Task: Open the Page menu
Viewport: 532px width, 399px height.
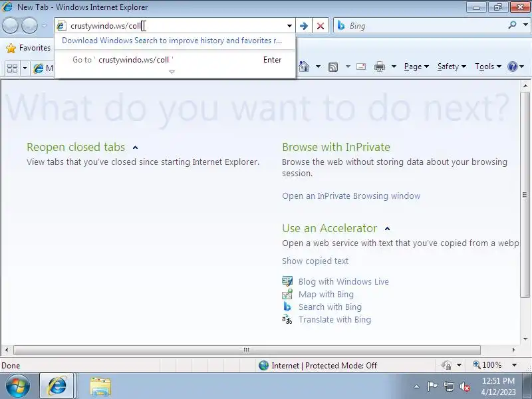Action: click(416, 66)
